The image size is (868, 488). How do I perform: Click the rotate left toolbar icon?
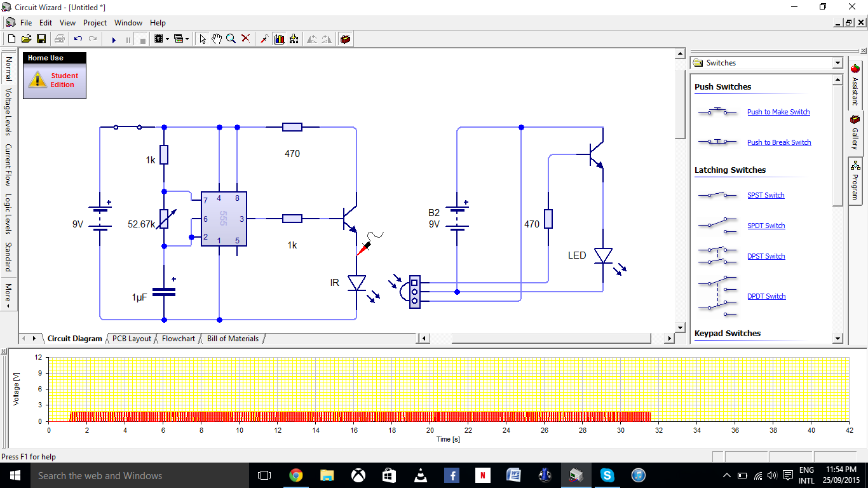(x=312, y=39)
